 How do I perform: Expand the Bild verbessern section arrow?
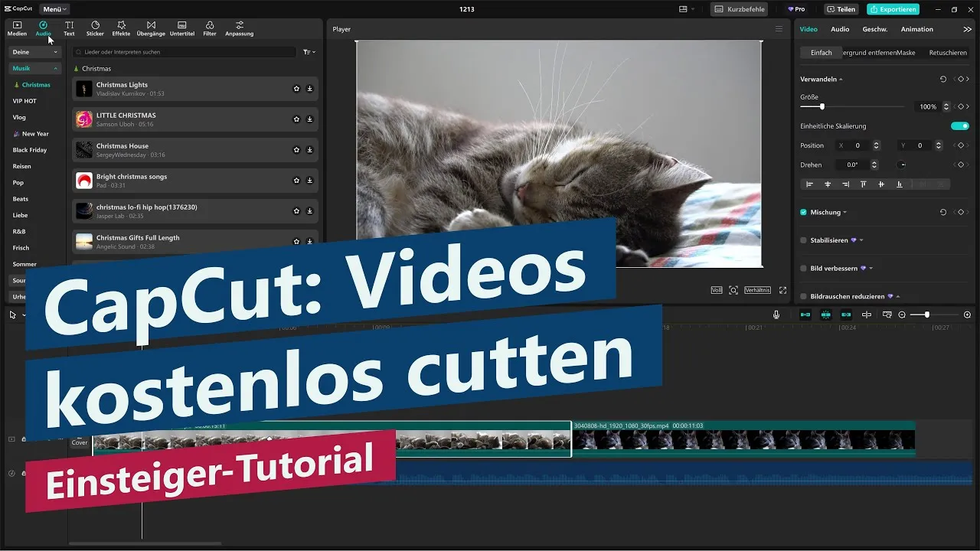tap(871, 269)
